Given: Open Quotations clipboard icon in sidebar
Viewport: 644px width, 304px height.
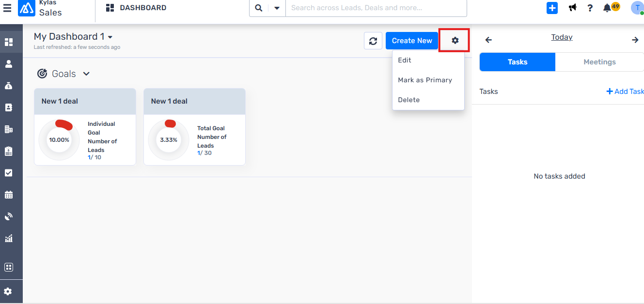Looking at the screenshot, I should coord(9,151).
